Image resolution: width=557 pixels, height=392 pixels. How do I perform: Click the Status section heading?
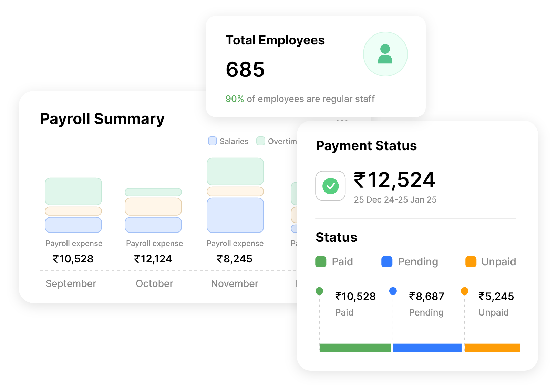pos(337,237)
